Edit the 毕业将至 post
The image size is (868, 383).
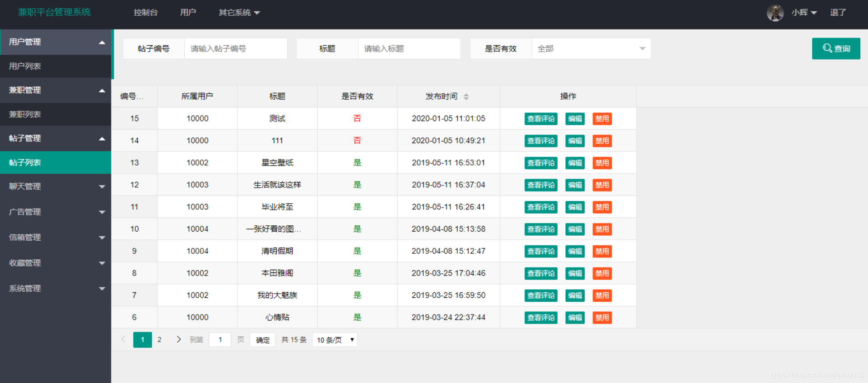[x=575, y=207]
